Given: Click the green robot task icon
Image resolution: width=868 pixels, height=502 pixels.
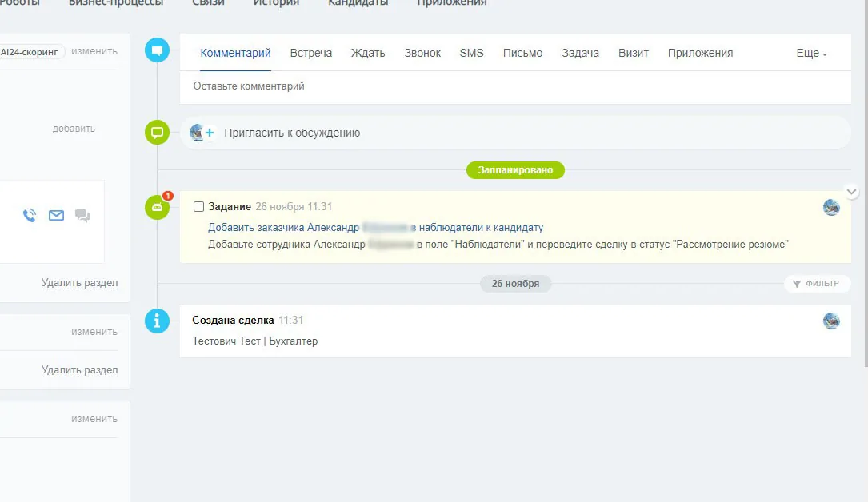Looking at the screenshot, I should pyautogui.click(x=158, y=207).
